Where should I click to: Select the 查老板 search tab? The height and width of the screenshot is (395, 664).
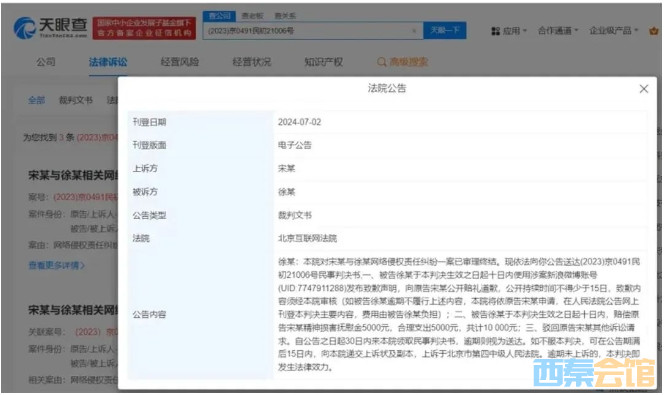pos(252,16)
